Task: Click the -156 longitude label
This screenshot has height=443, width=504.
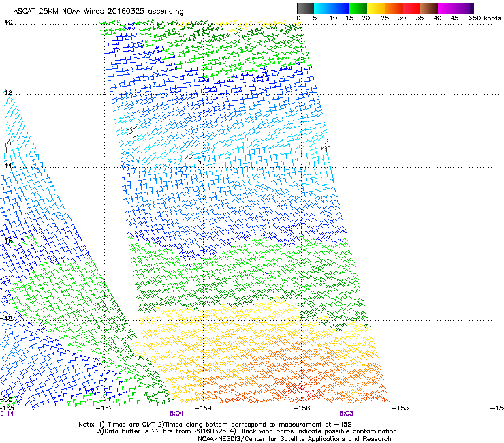Action: (302, 408)
